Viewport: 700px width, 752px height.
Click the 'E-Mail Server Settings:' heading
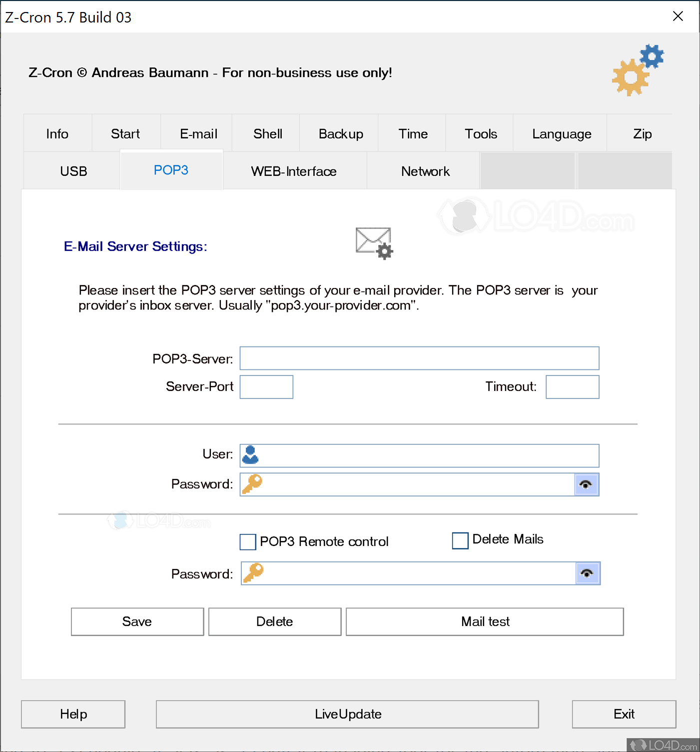135,246
